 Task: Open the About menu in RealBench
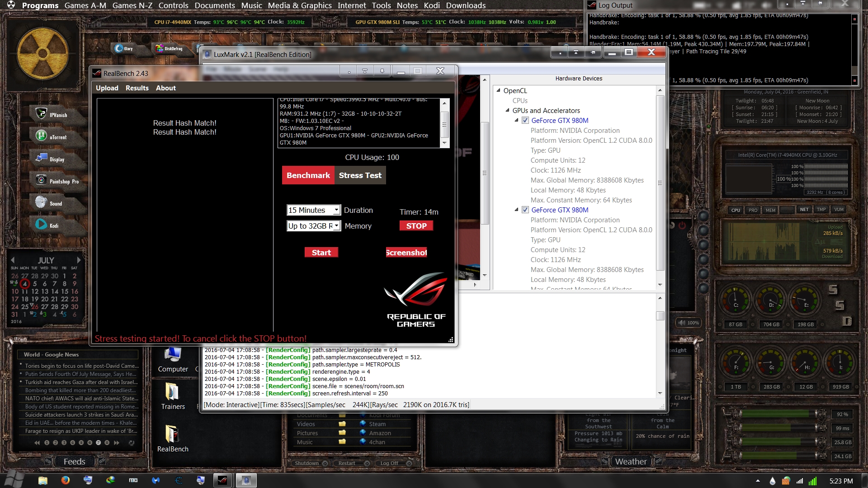point(166,88)
